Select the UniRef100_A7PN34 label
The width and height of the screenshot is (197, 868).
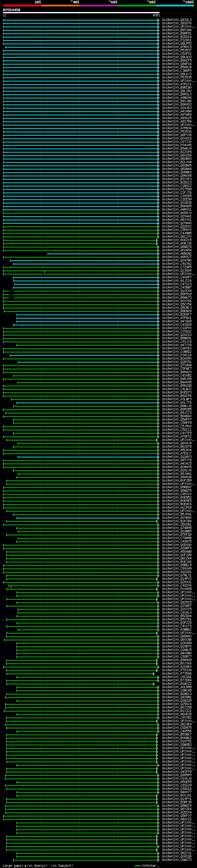point(176,128)
